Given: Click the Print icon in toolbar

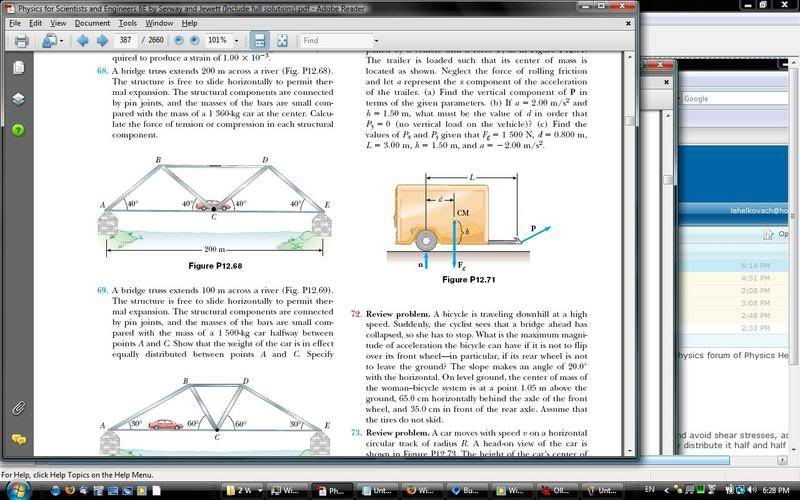Looking at the screenshot, I should click(21, 41).
